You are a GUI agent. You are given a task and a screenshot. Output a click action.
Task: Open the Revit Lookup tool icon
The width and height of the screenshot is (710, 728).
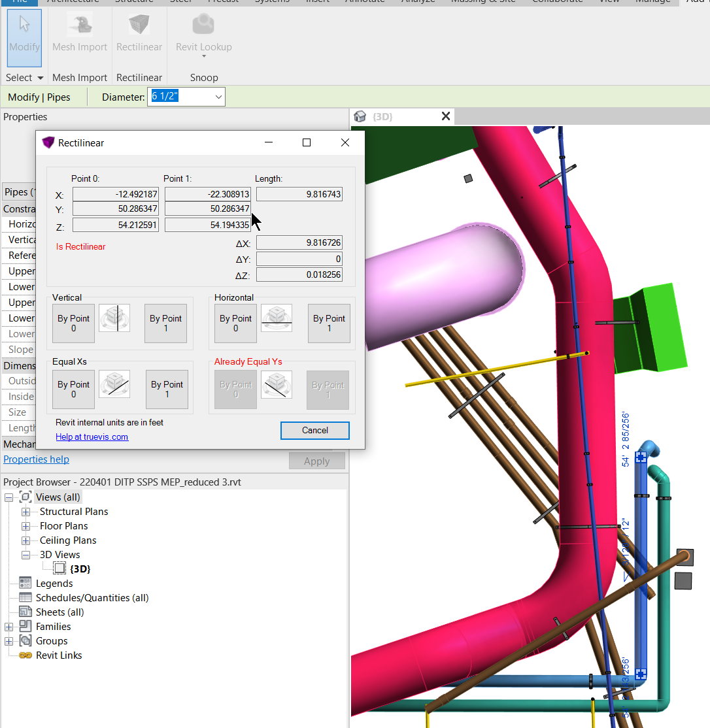203,24
